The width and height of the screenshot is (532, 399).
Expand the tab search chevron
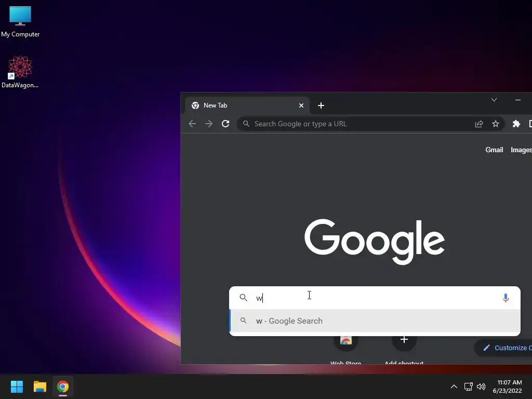(494, 100)
